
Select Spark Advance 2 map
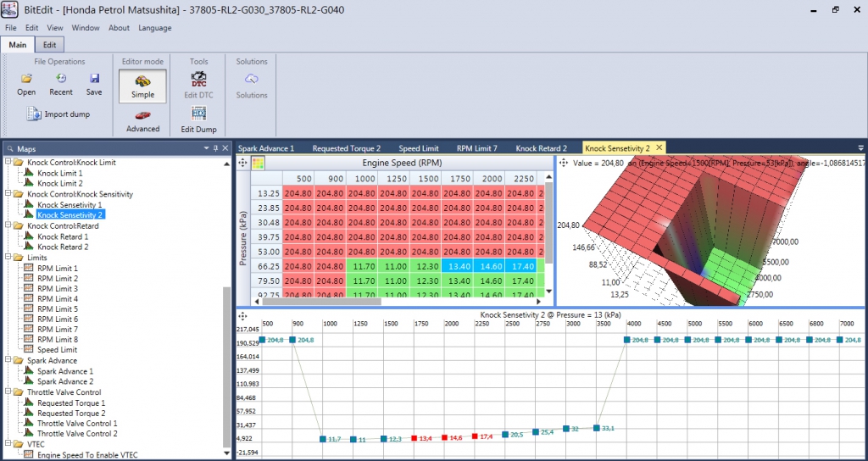click(x=65, y=381)
